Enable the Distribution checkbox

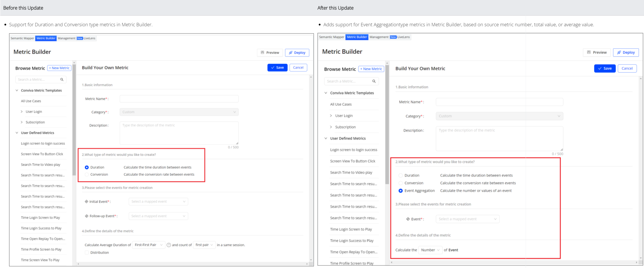(x=87, y=252)
